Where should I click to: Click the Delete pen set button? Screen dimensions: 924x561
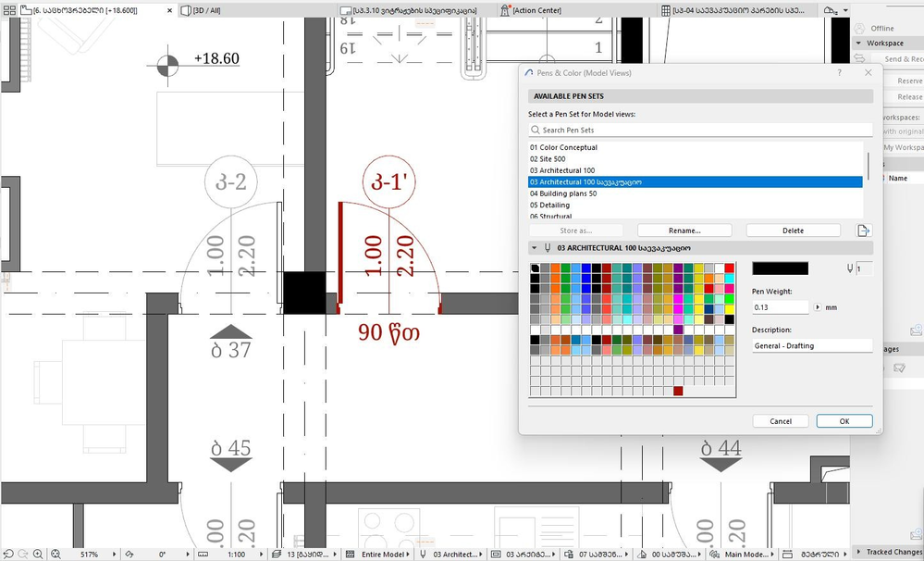794,231
